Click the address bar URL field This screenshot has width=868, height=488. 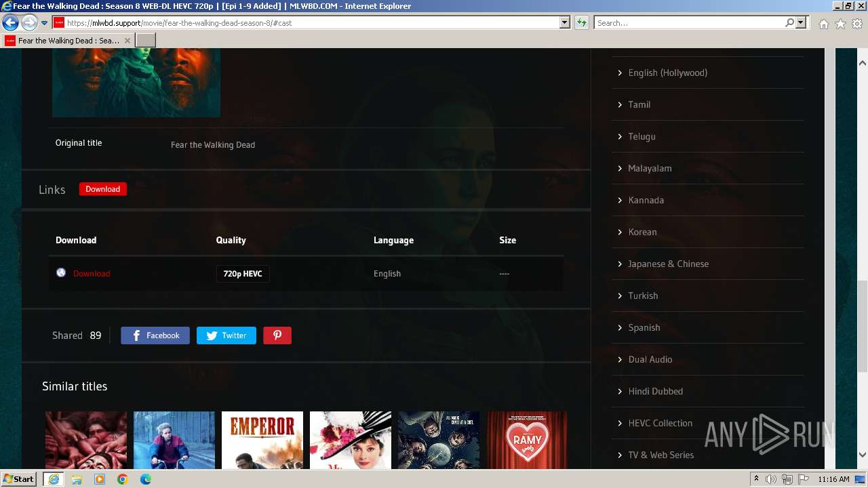tap(305, 23)
